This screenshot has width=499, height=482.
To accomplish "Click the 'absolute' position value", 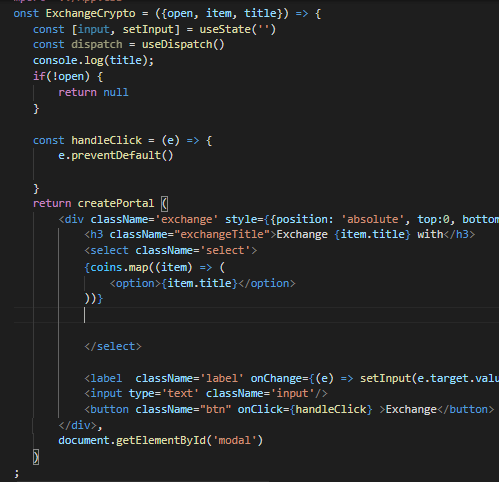I will tap(373, 219).
